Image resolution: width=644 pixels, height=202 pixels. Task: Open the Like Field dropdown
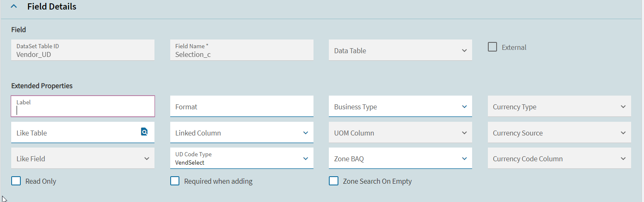tap(83, 158)
